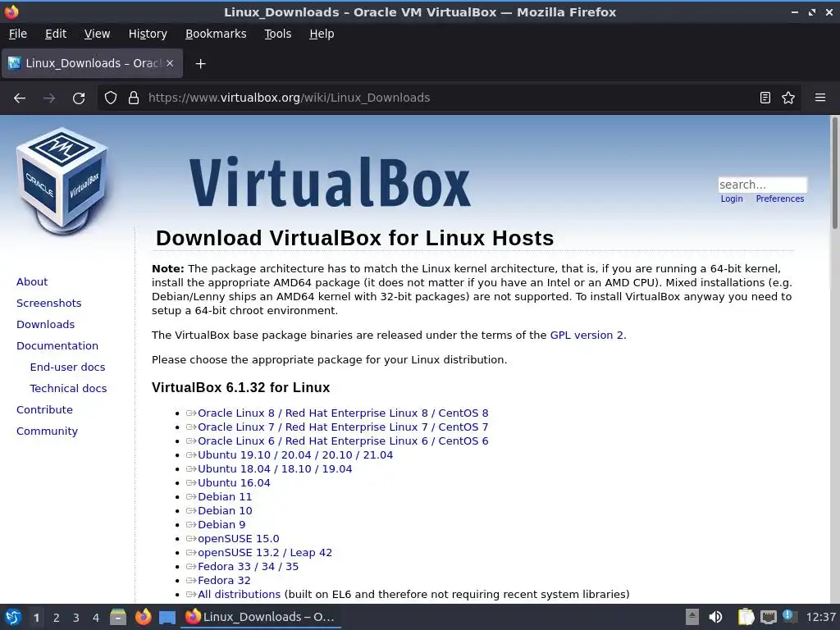Switch to workspace 4
This screenshot has width=840, height=630.
tap(96, 617)
